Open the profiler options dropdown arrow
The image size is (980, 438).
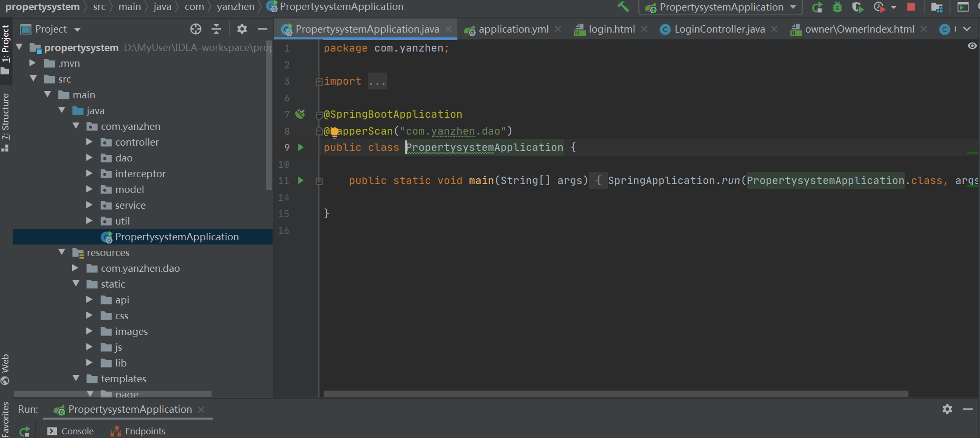[x=894, y=7]
